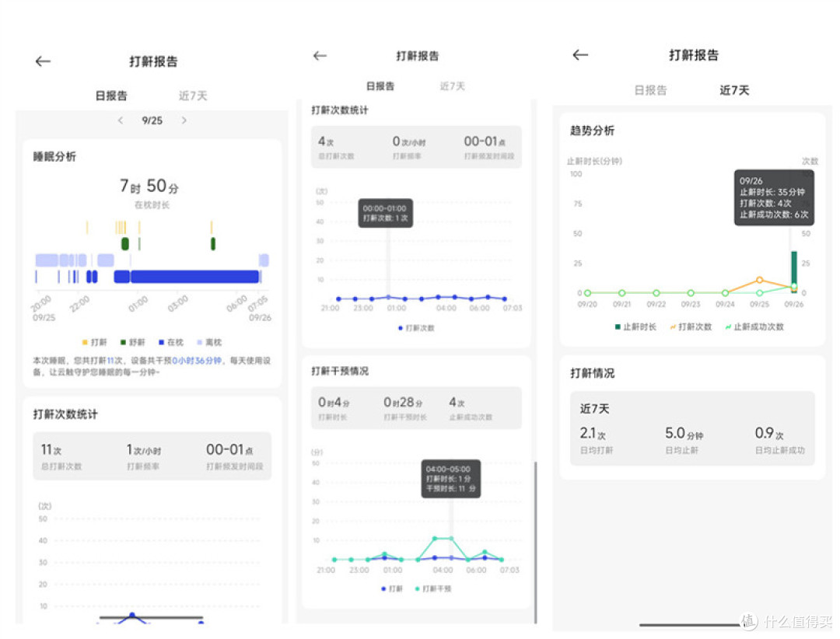Click the 11次 total snore count
The width and height of the screenshot is (840, 639).
coord(51,450)
